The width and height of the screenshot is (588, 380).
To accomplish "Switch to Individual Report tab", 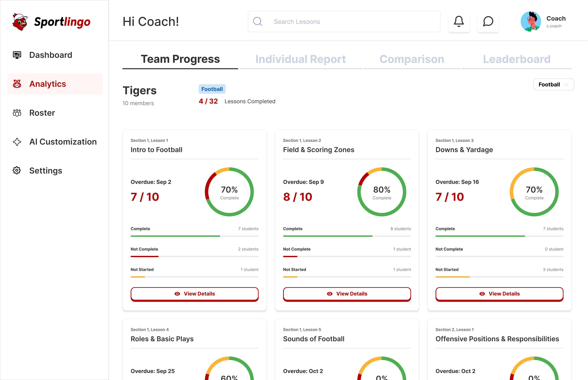I will click(x=300, y=59).
